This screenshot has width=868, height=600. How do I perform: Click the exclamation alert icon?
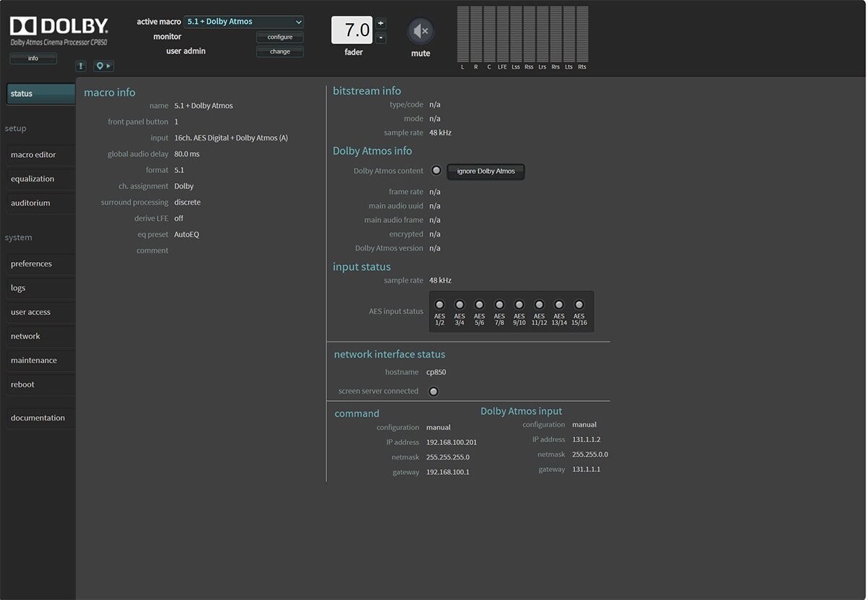81,66
